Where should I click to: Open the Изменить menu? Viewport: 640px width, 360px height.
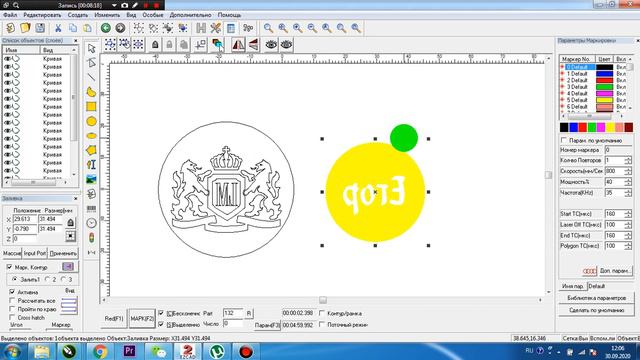(107, 15)
